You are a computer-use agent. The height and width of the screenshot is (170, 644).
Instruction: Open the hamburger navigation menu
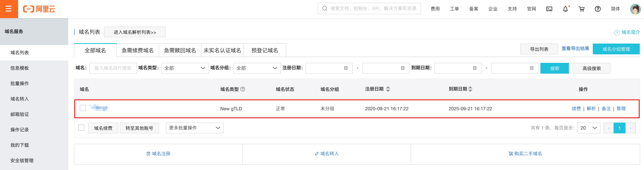(x=9, y=9)
